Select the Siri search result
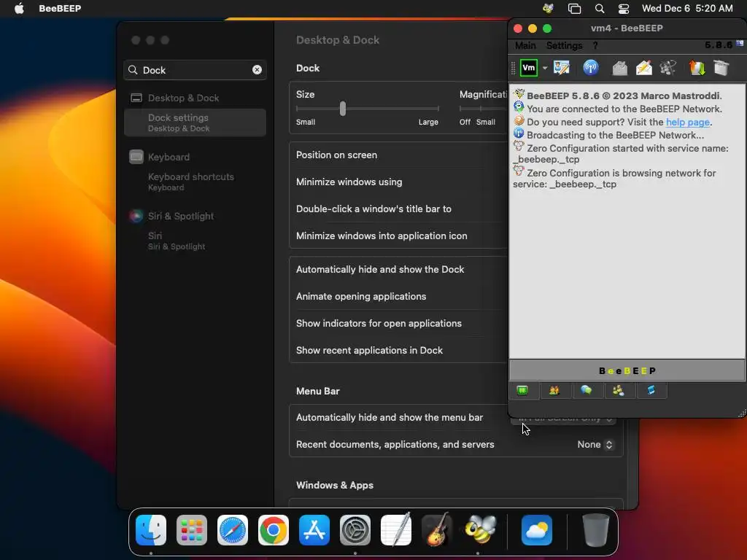747x560 pixels. [x=195, y=241]
